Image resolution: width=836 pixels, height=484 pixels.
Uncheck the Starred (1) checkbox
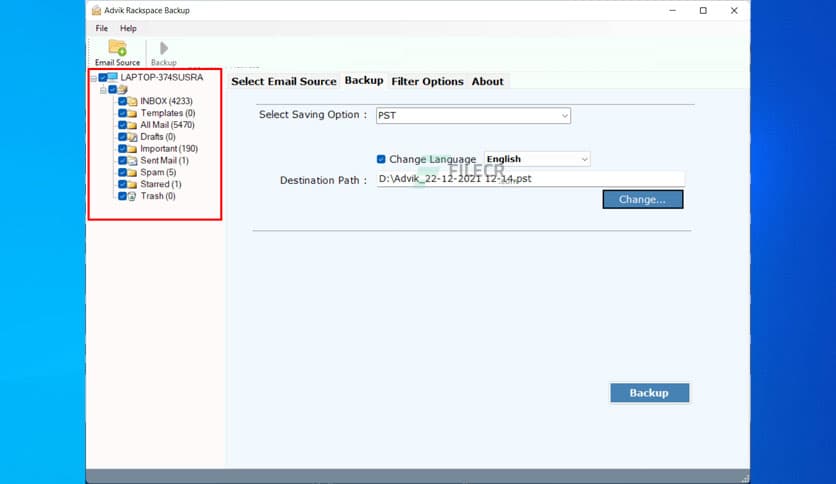click(x=122, y=184)
